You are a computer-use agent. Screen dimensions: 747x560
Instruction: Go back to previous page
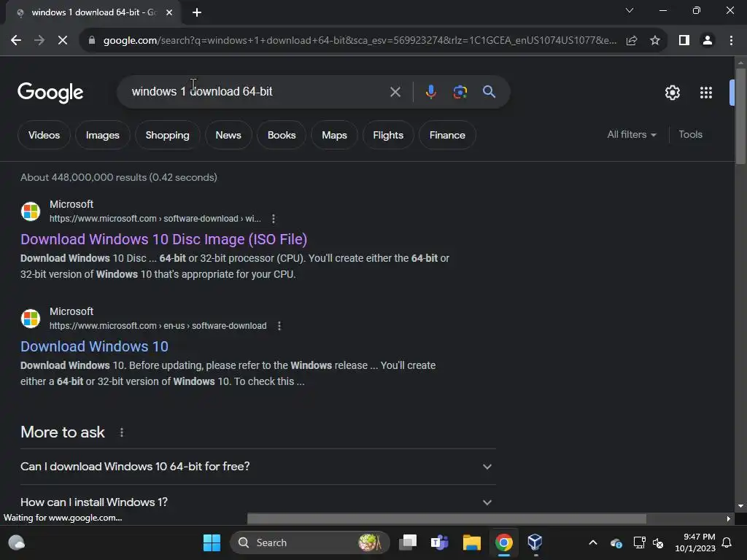pos(16,41)
